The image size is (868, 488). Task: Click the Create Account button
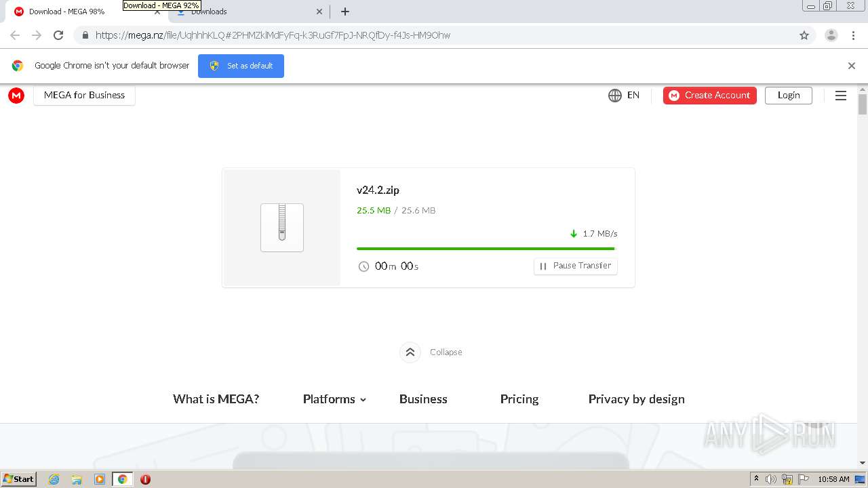(x=710, y=96)
